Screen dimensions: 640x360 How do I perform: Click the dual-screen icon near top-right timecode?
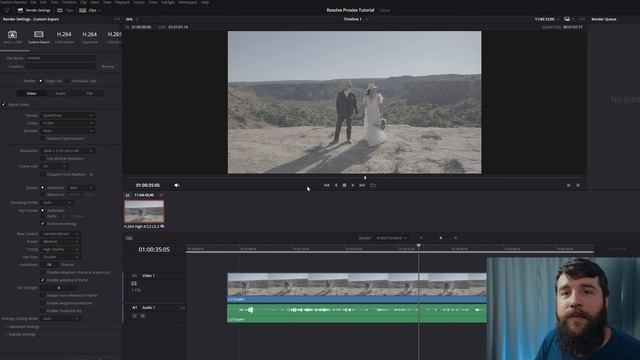pyautogui.click(x=567, y=19)
